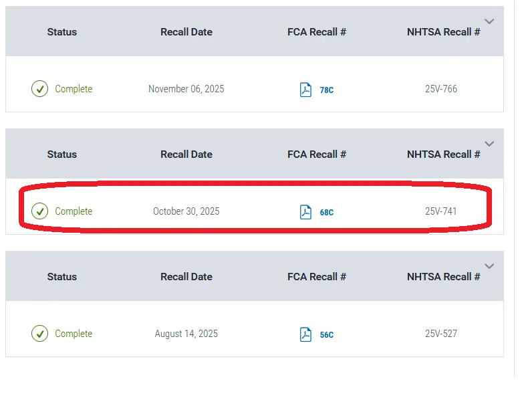
Task: Click the August 14, 2025 recall date
Action: coord(186,334)
